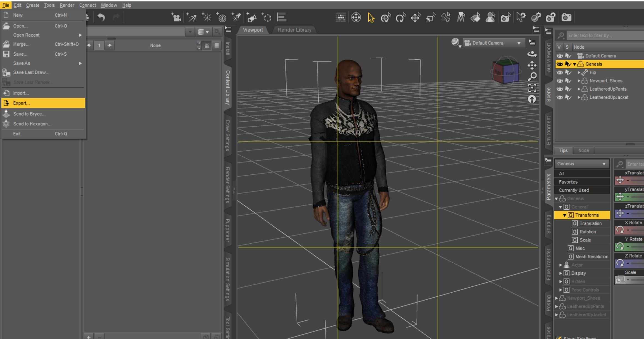The height and width of the screenshot is (339, 644).
Task: Choose Export from the File menu
Action: click(x=21, y=103)
